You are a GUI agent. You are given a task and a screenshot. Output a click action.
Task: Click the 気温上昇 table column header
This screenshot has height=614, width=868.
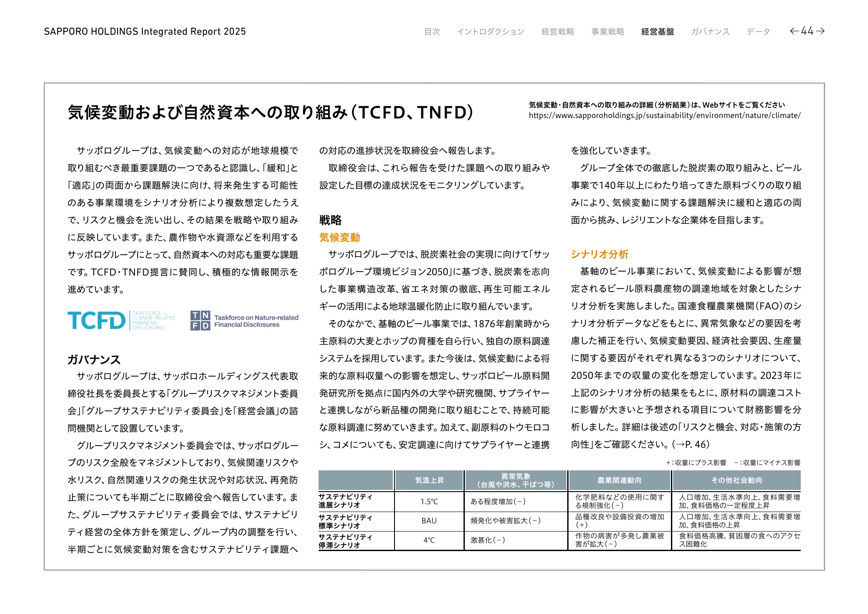[429, 480]
